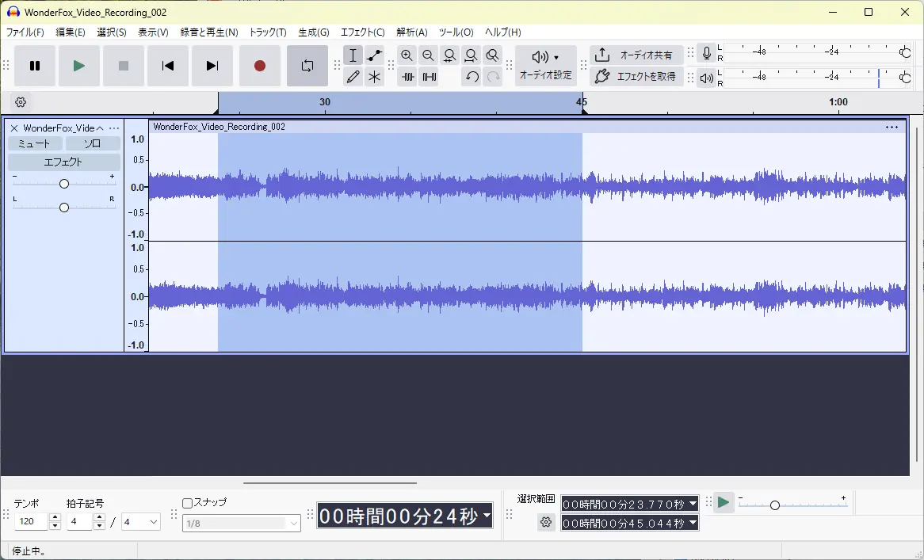
Task: Open the 生成(G) menu
Action: [314, 32]
